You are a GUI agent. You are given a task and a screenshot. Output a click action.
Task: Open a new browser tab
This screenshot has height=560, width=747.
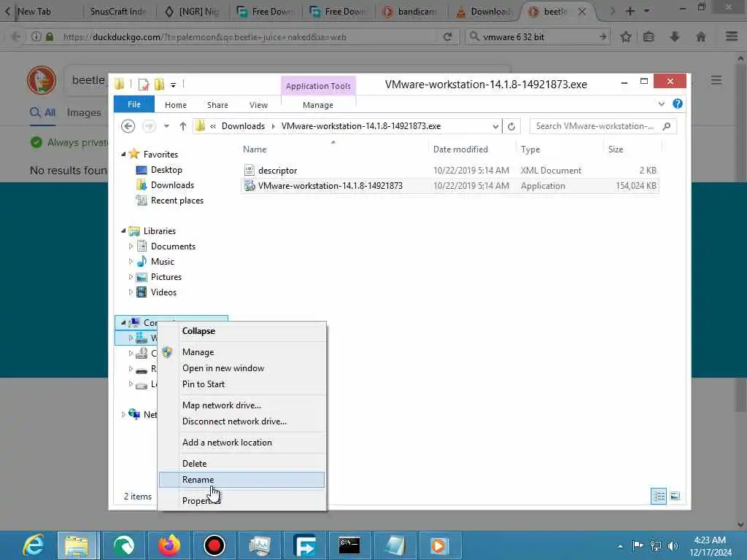click(x=630, y=11)
